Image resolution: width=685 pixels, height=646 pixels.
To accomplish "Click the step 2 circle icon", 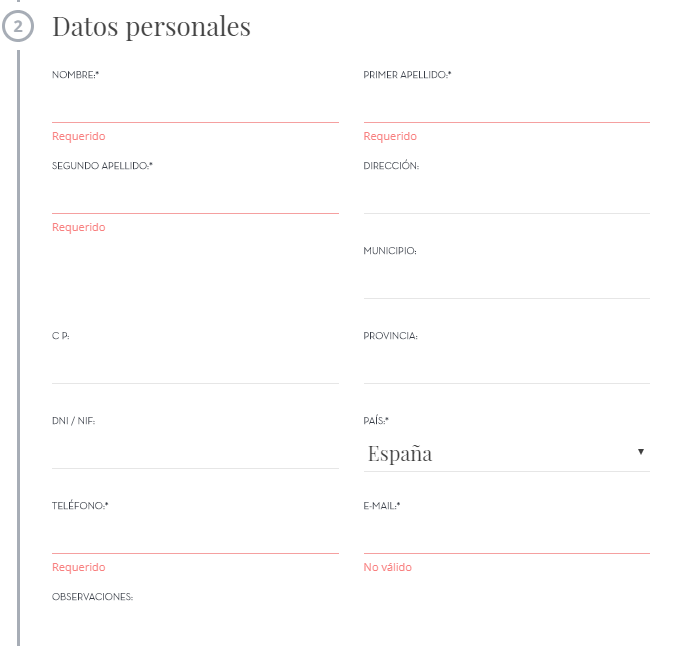I will point(18,28).
